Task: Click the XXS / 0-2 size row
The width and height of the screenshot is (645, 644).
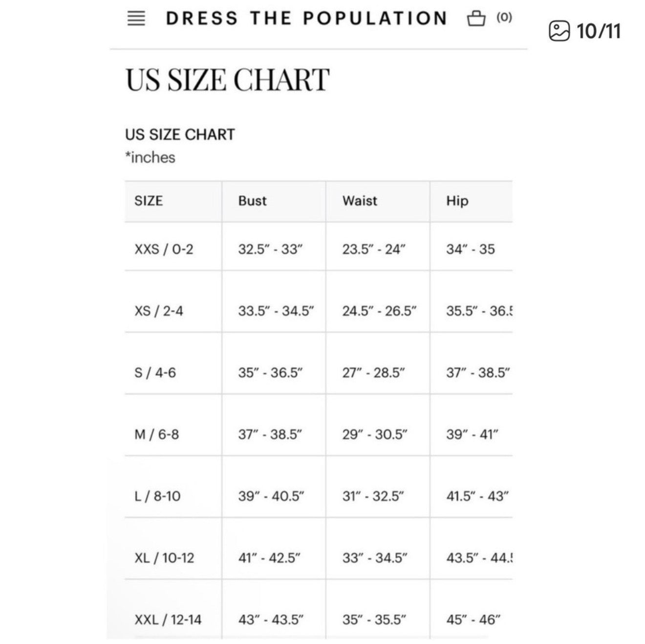Action: pos(319,249)
